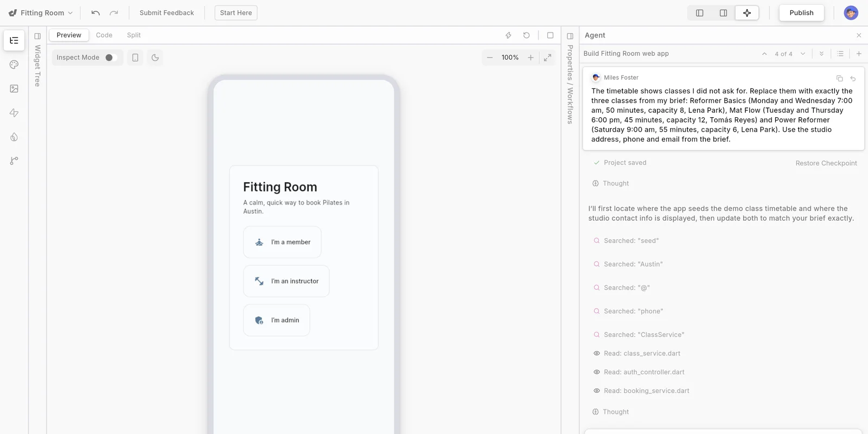Jump to latest with double chevron down
Screen dimensions: 868x434
[x=821, y=54]
